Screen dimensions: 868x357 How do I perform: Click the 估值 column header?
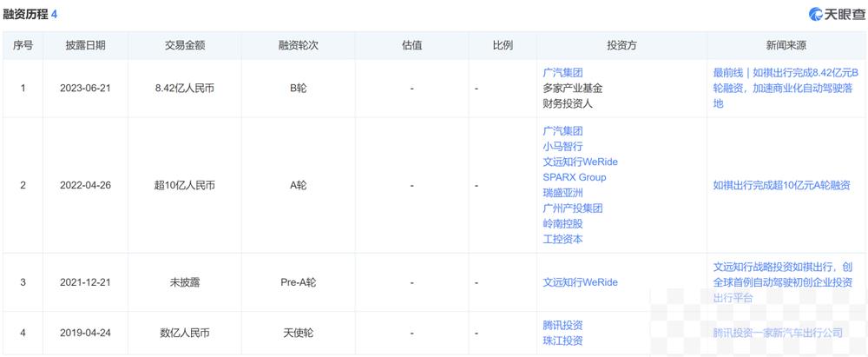(411, 46)
